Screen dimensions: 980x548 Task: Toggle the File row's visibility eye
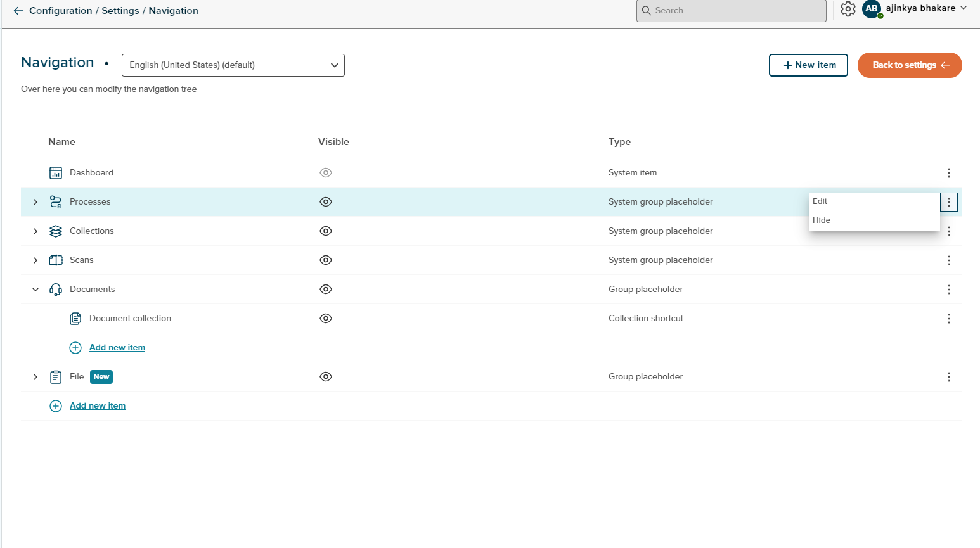pos(325,376)
